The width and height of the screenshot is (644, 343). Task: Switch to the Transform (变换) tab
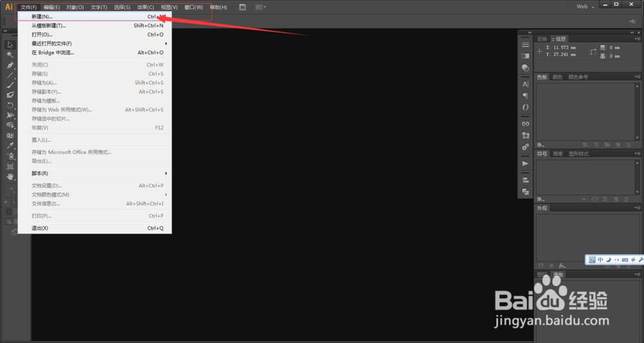542,39
